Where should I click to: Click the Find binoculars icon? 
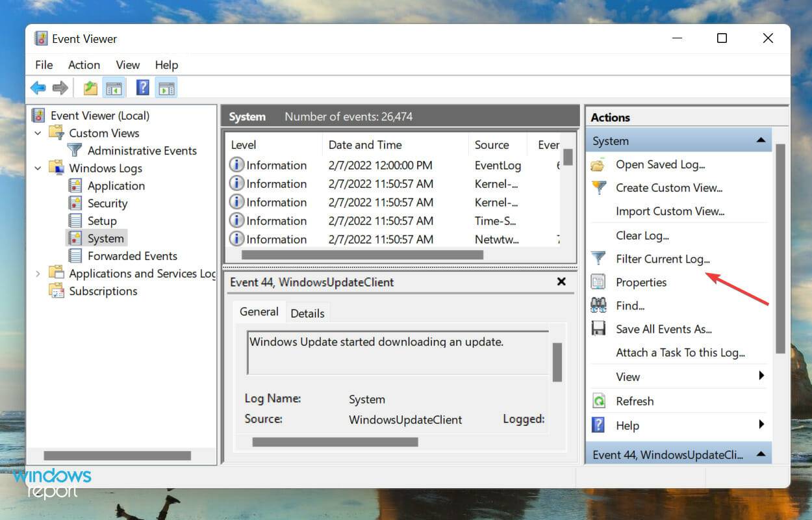(x=598, y=305)
